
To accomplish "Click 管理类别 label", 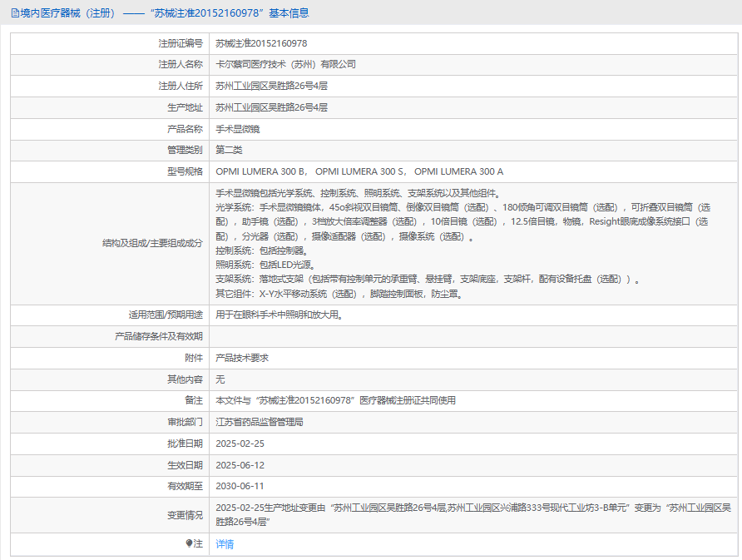I will (x=185, y=150).
